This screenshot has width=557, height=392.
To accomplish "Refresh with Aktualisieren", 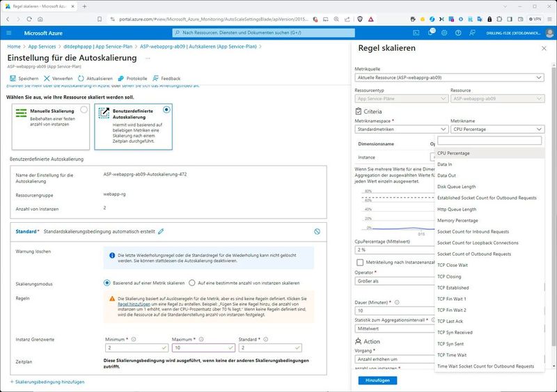I will coord(95,79).
